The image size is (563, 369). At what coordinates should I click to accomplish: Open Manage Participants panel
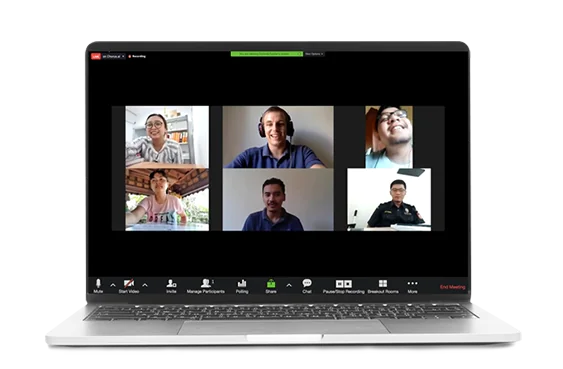click(x=206, y=286)
